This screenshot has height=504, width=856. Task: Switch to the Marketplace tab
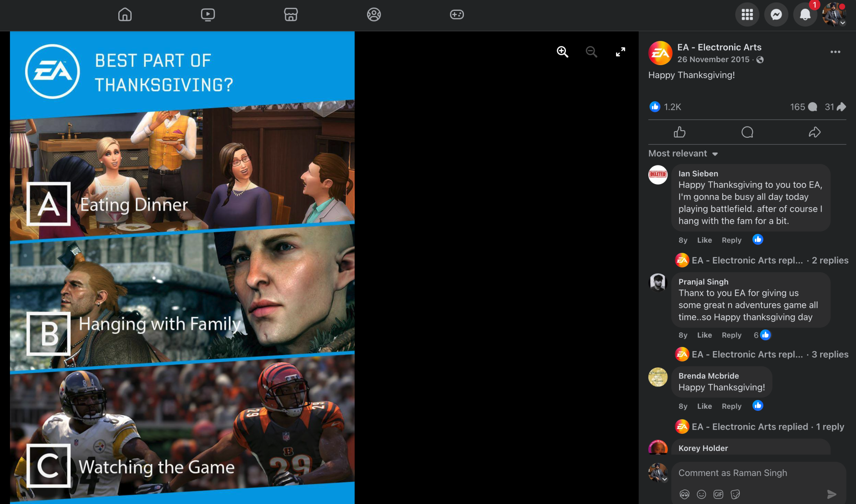coord(290,15)
